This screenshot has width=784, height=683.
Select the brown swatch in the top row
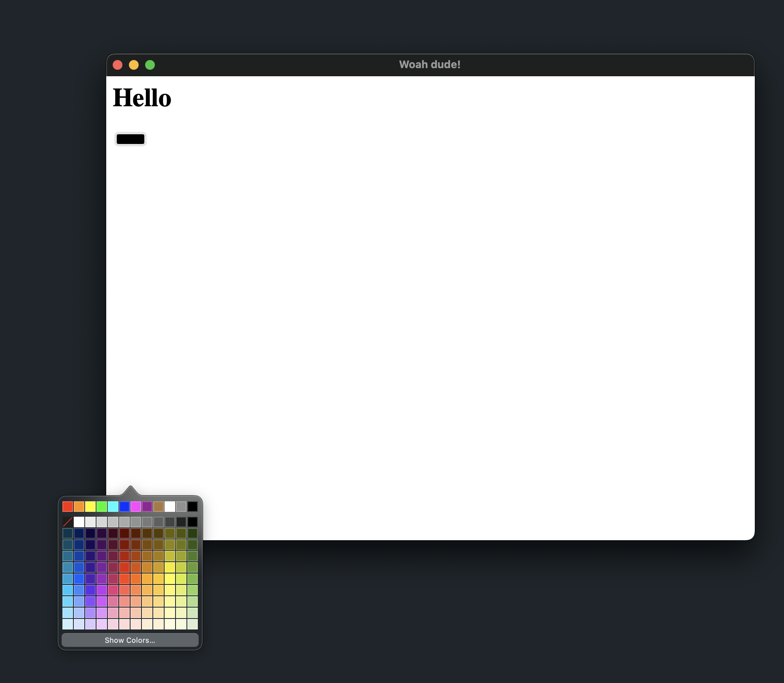tap(159, 507)
